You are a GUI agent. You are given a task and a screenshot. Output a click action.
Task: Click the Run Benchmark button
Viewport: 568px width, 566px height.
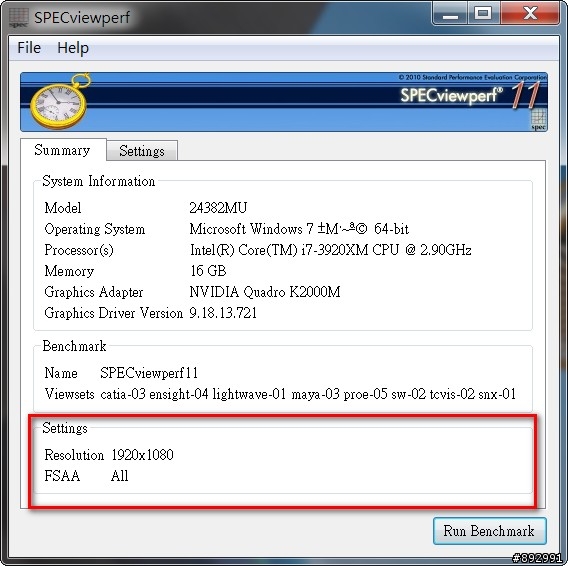(x=489, y=531)
